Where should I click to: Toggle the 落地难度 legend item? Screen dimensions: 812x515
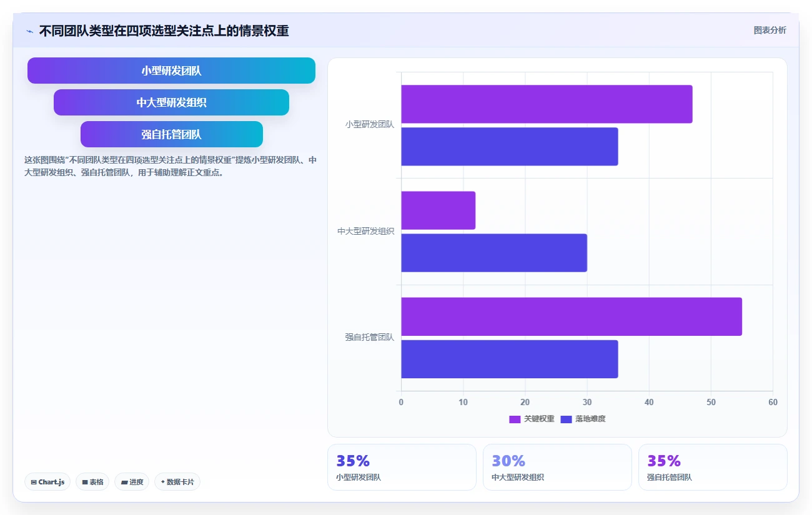point(583,419)
